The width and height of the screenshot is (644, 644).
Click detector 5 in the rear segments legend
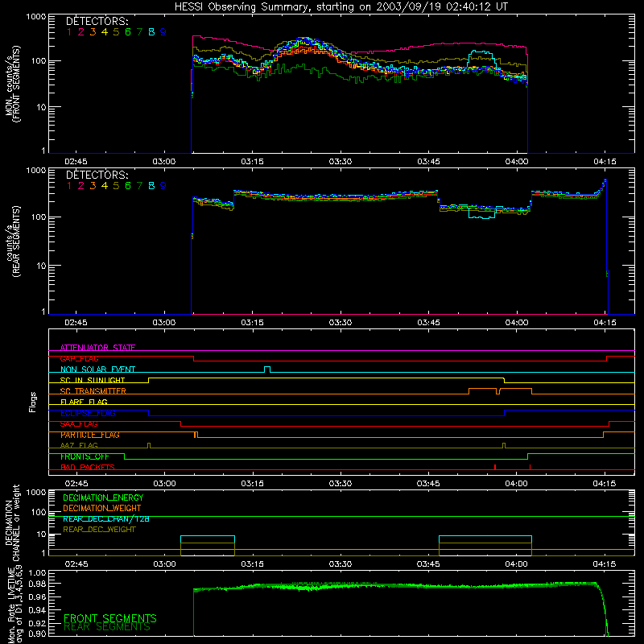116,186
